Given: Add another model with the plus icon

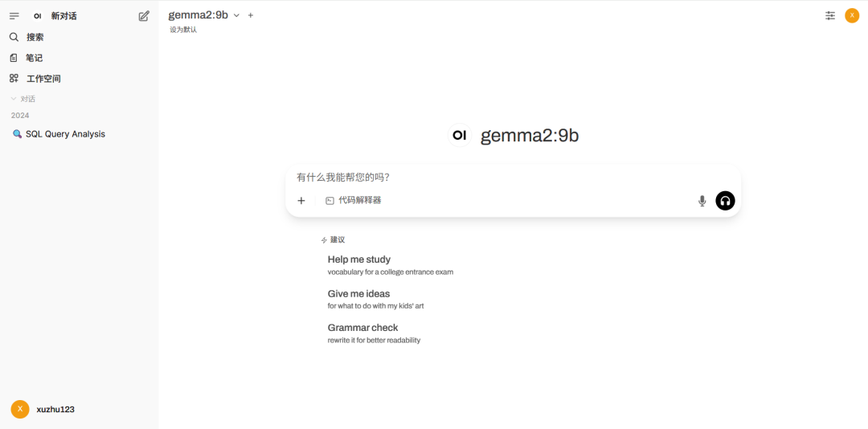Looking at the screenshot, I should 251,15.
